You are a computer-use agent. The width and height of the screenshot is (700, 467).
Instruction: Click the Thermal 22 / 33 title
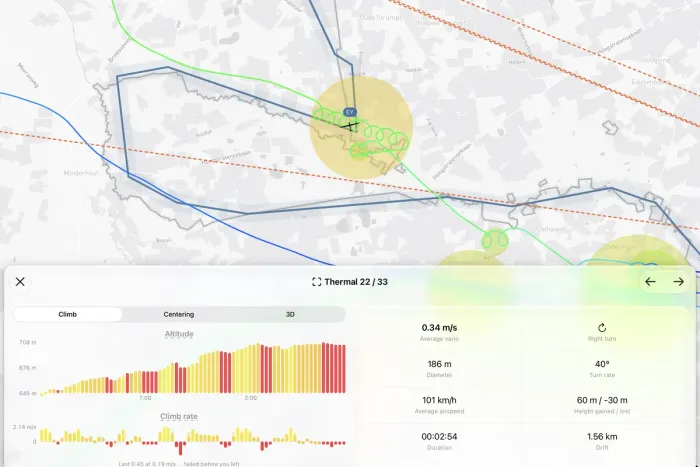(x=356, y=282)
